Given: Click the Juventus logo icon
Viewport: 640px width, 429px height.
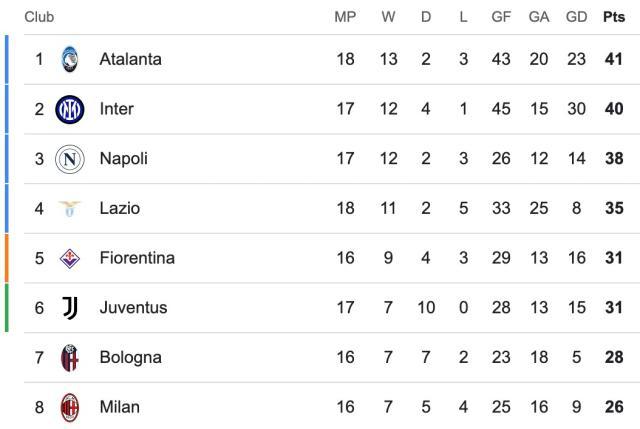Looking at the screenshot, I should 70,307.
